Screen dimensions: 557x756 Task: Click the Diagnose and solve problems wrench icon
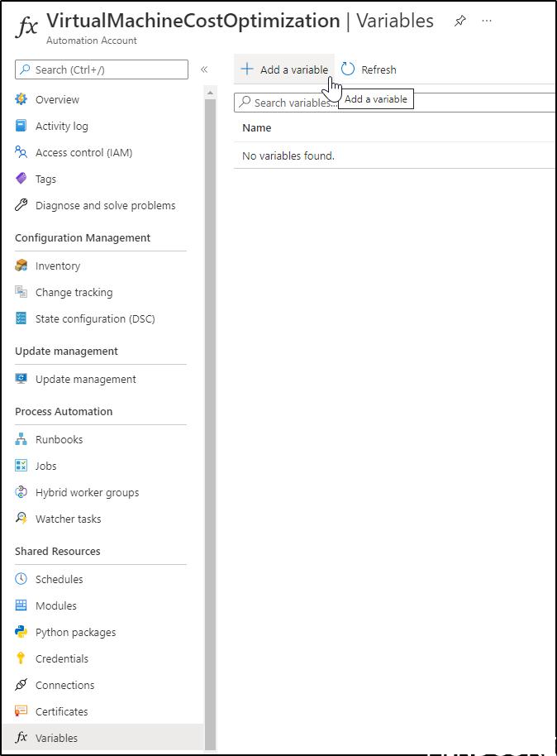21,205
